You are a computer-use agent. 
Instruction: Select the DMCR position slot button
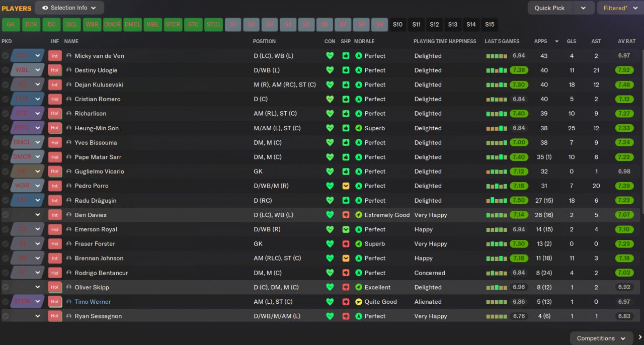click(112, 24)
